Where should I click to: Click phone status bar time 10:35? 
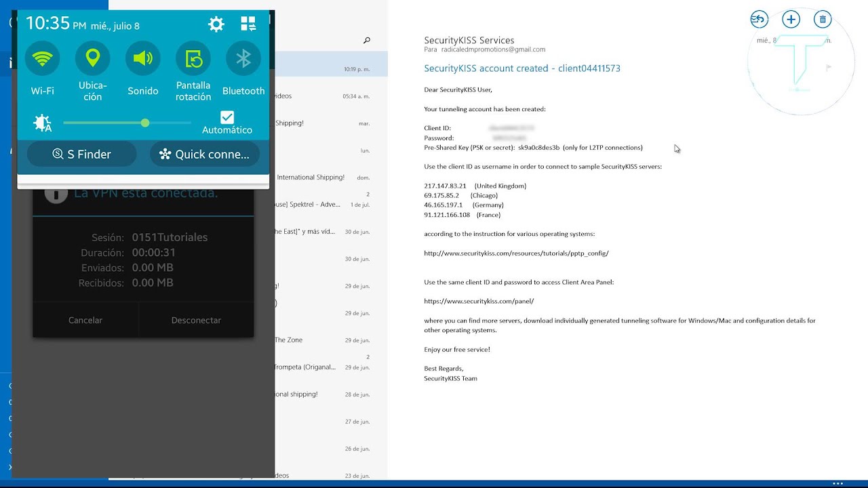[47, 24]
